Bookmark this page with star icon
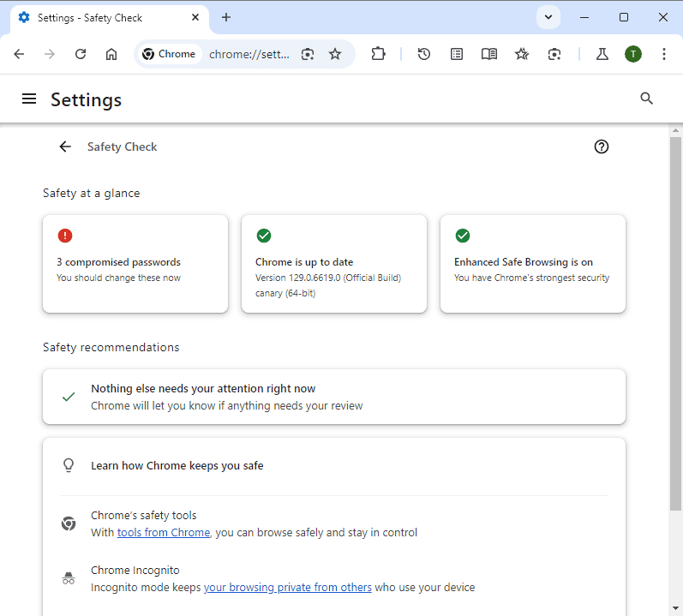This screenshot has height=616, width=683. point(335,54)
